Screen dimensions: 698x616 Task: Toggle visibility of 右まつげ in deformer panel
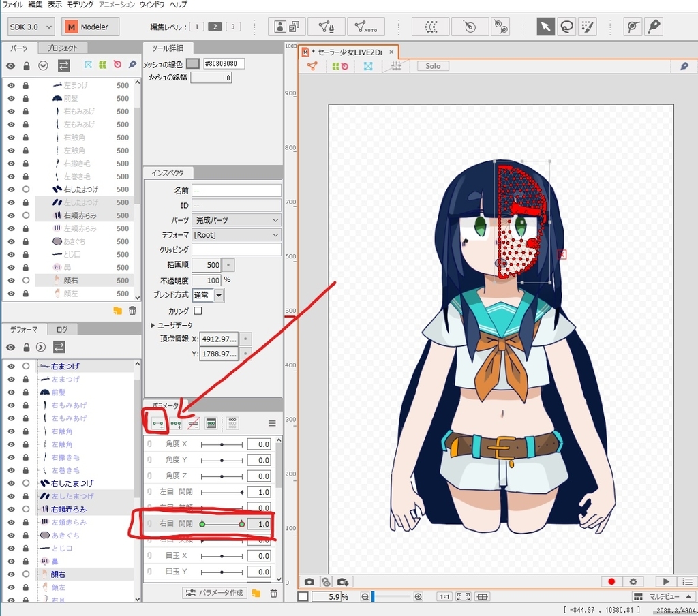pyautogui.click(x=11, y=366)
